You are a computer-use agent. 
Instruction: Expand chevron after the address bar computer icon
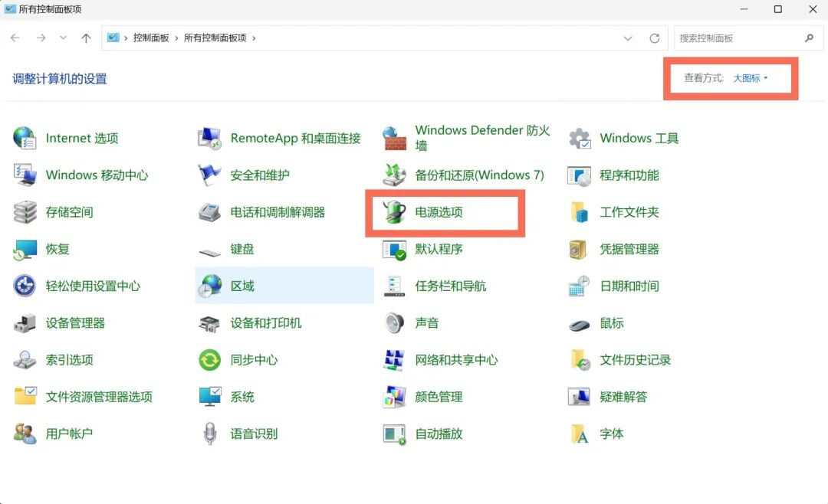pyautogui.click(x=126, y=38)
